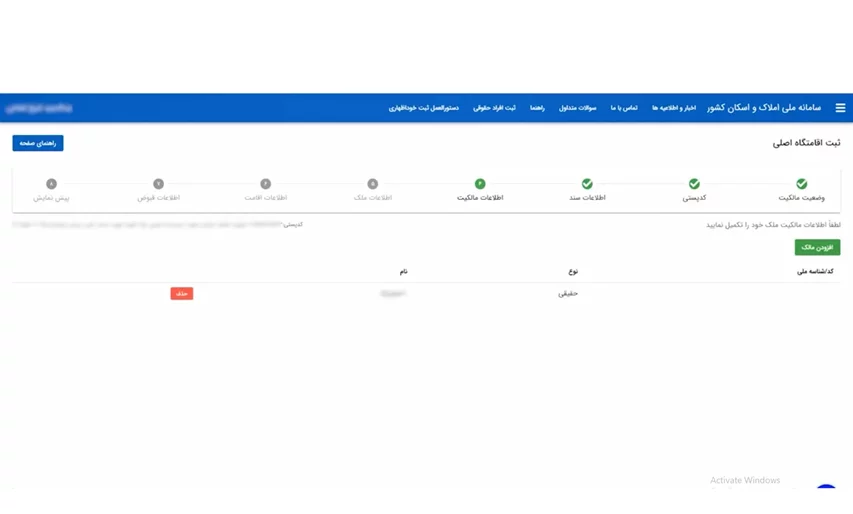Click the وضعیت مالکیت step checkmark

pos(801,184)
